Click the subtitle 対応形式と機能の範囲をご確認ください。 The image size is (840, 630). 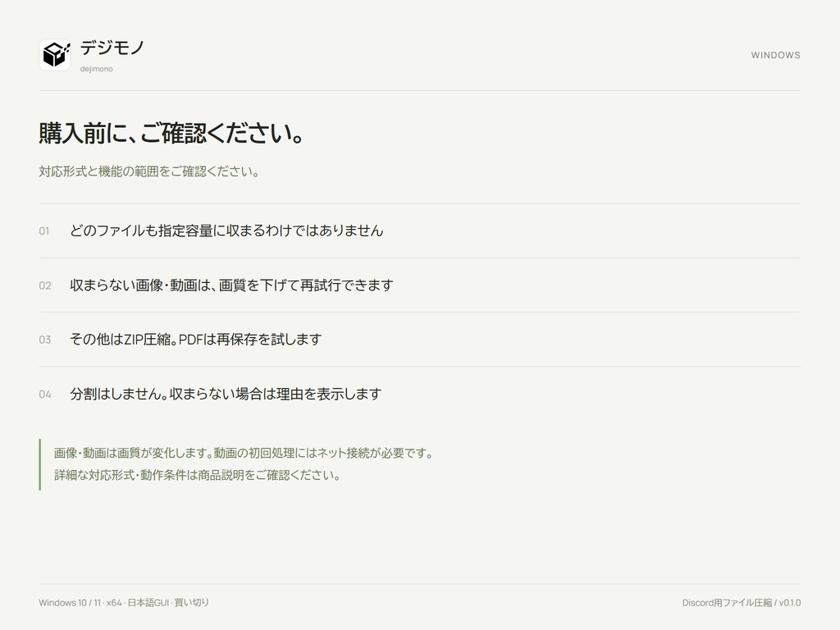point(149,171)
